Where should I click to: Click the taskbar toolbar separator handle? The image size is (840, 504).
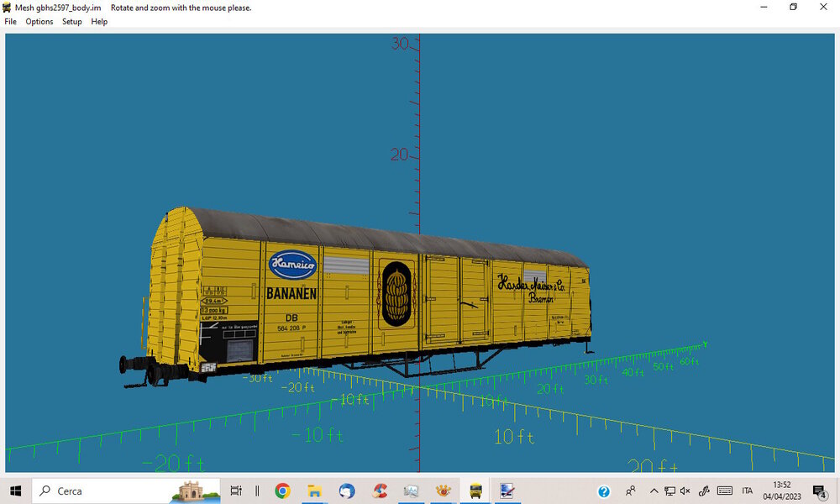pyautogui.click(x=257, y=491)
